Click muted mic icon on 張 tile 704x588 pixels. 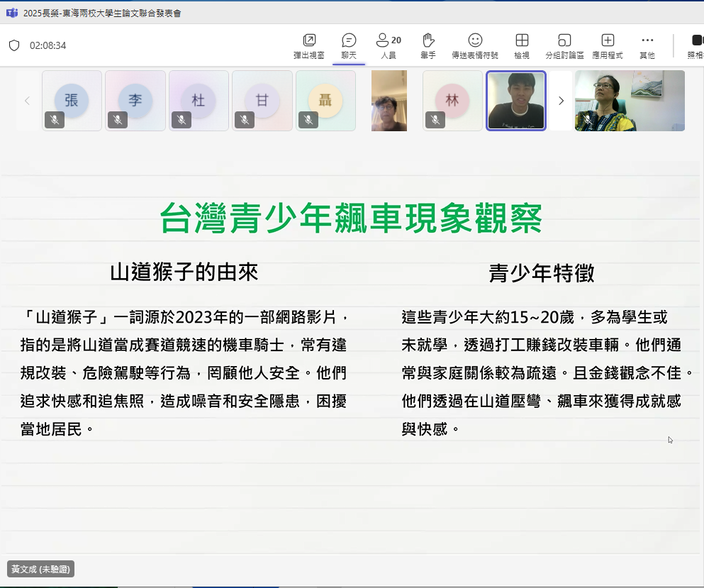[55, 120]
